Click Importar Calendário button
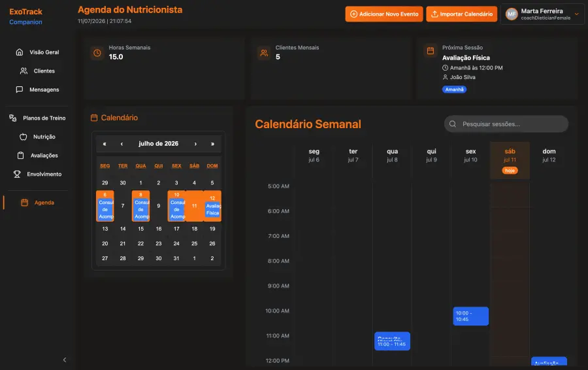588x370 pixels. (x=462, y=14)
